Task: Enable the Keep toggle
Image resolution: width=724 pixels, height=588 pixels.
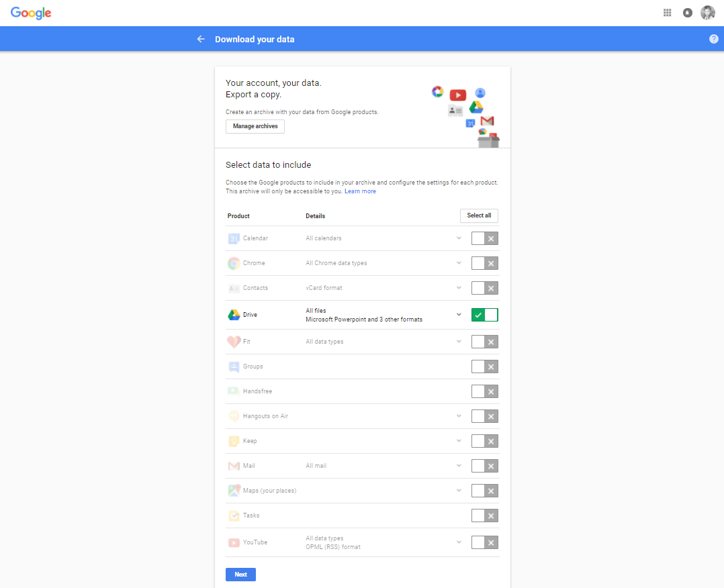Action: click(x=485, y=442)
